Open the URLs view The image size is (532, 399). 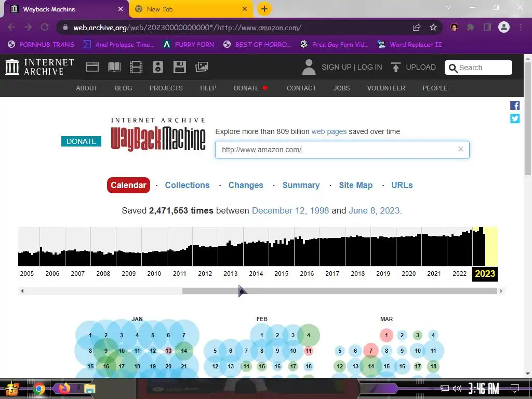click(402, 185)
